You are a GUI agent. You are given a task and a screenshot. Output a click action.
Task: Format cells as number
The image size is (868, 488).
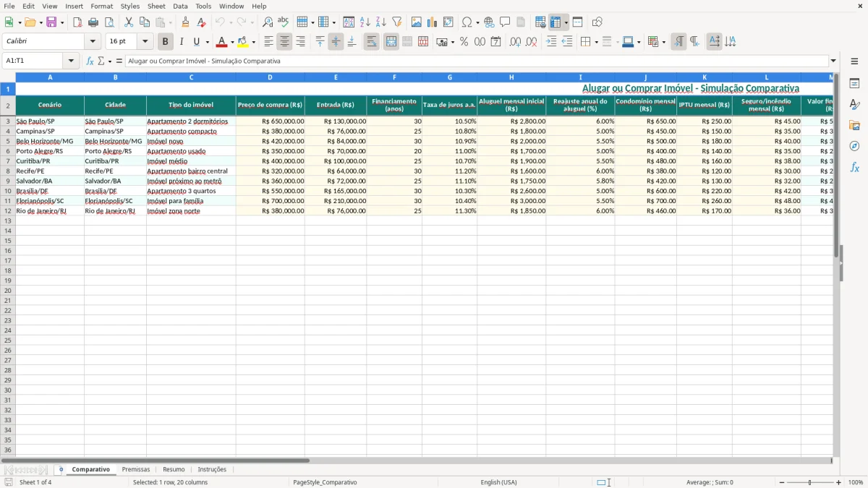point(480,42)
